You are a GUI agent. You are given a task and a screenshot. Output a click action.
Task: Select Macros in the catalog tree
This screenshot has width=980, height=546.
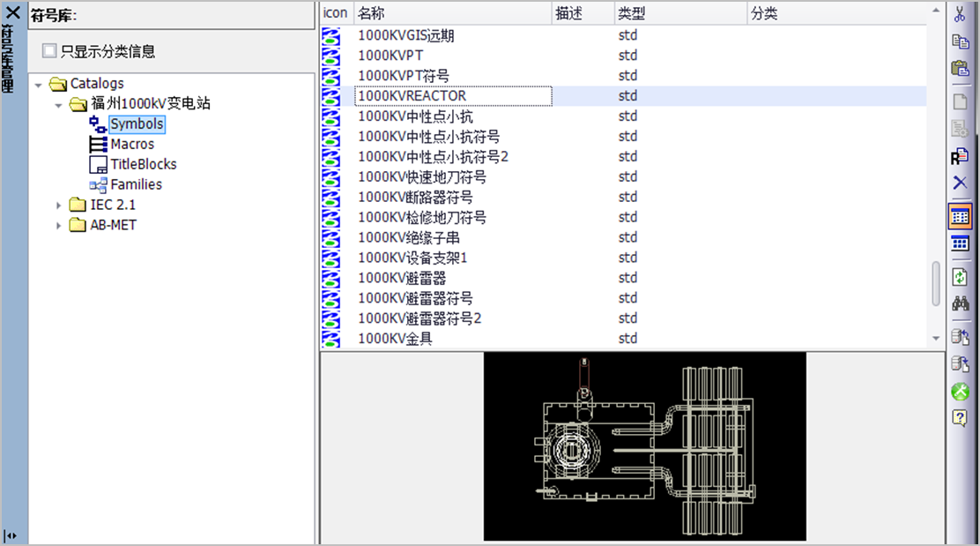coord(131,144)
